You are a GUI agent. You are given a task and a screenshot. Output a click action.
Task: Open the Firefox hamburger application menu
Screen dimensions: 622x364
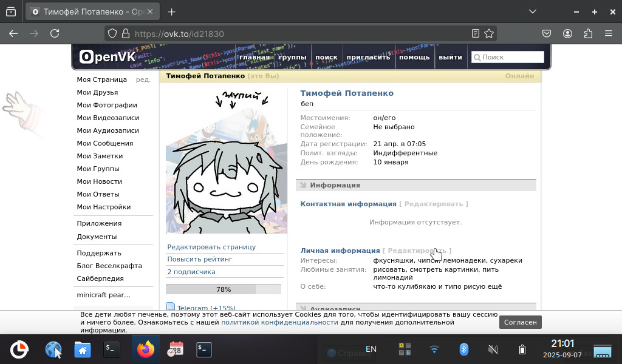pyautogui.click(x=608, y=34)
